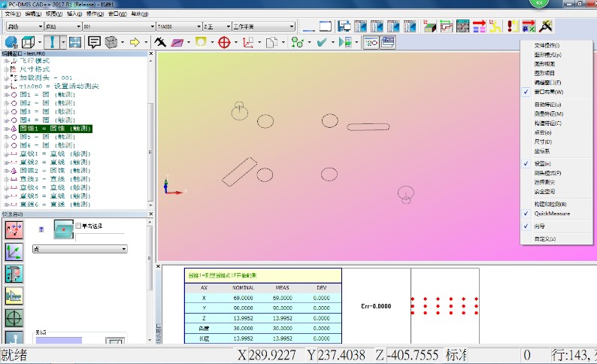Screen dimensions: 597x364
Task: Click the yellow arrow toolbar icon
Action: pyautogui.click(x=135, y=42)
